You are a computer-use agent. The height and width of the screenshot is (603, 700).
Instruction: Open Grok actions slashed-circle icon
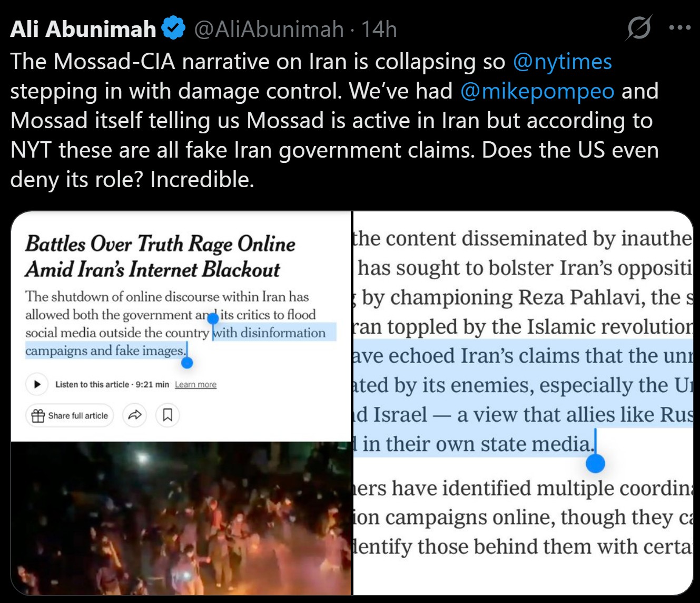pos(638,28)
